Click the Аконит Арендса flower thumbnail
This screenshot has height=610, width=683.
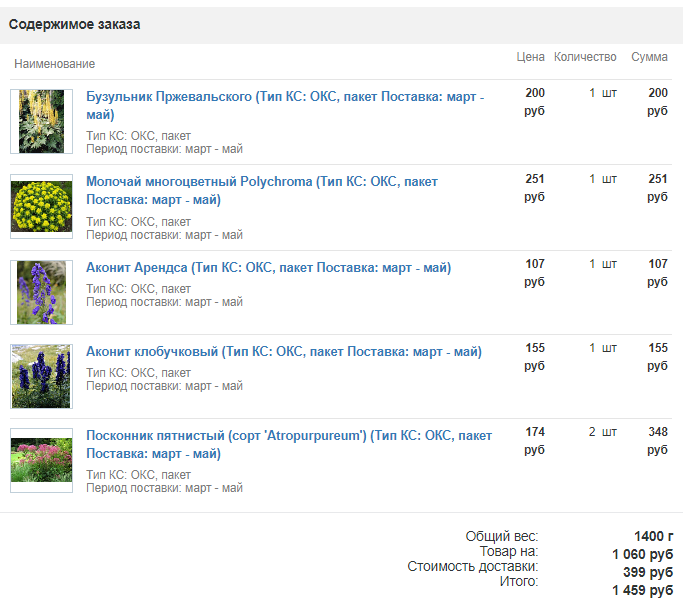(x=41, y=292)
